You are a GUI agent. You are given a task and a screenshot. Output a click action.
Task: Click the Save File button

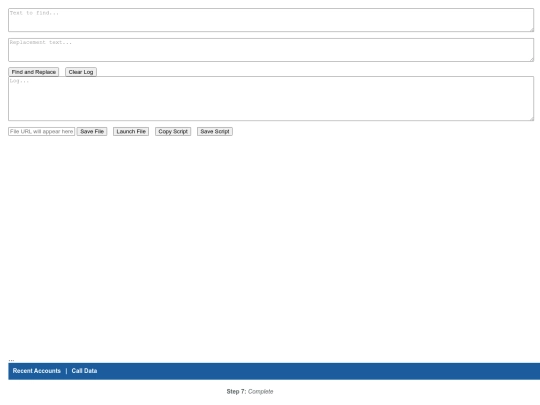point(92,132)
